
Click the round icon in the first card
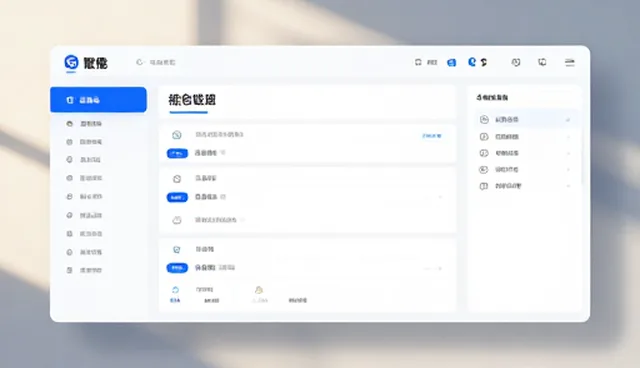[x=176, y=135]
